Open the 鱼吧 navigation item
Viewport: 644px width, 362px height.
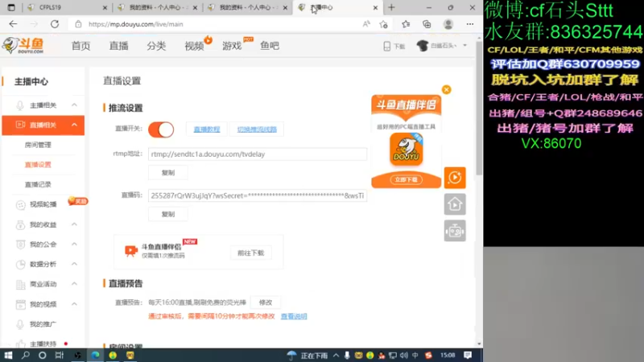270,46
